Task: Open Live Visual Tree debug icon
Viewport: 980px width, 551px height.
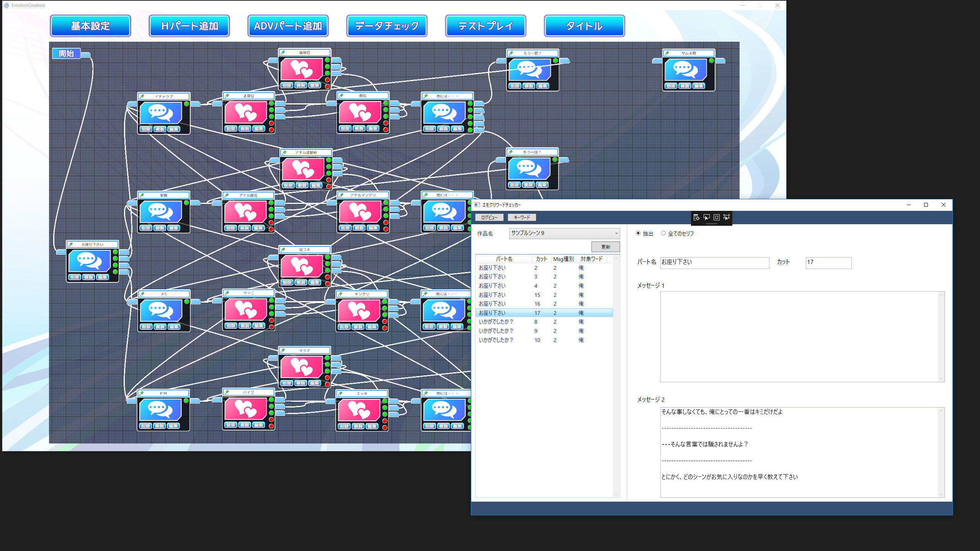Action: click(x=696, y=217)
